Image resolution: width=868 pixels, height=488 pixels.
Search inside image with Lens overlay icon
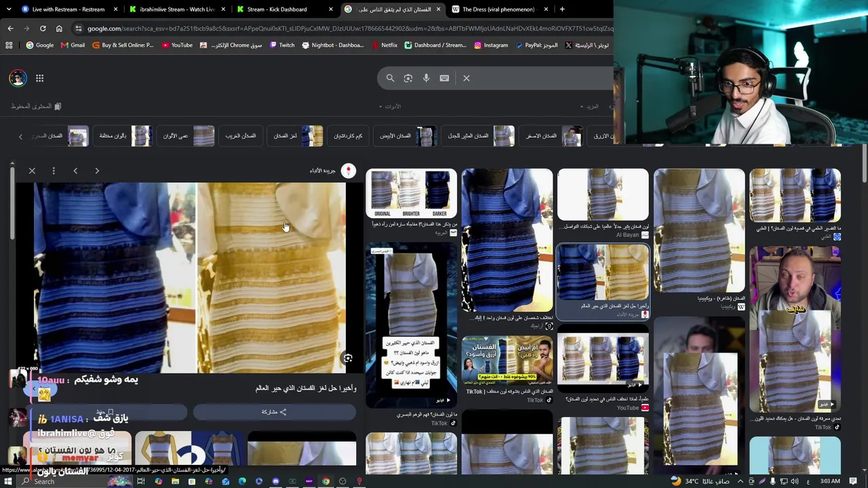[x=348, y=359]
